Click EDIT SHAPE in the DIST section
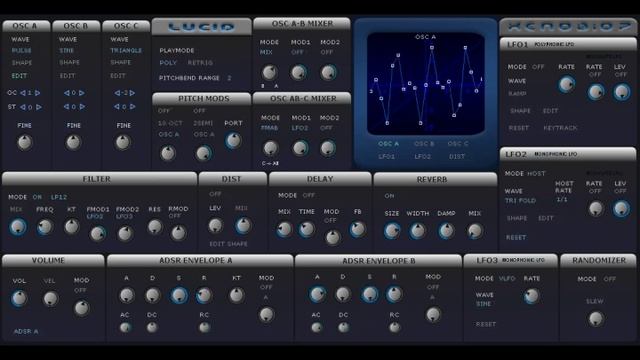 tap(228, 244)
